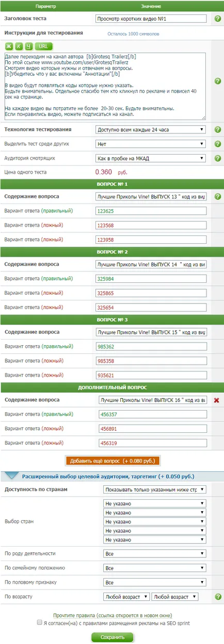This screenshot has width=224, height=644.
Task: Delete additional question with red cross
Action: (x=217, y=400)
